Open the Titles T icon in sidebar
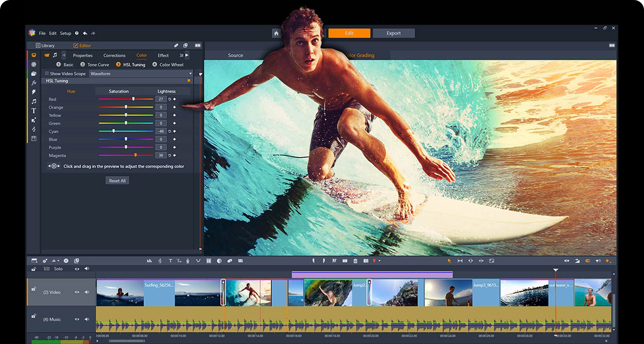The image size is (644, 344). click(x=34, y=111)
